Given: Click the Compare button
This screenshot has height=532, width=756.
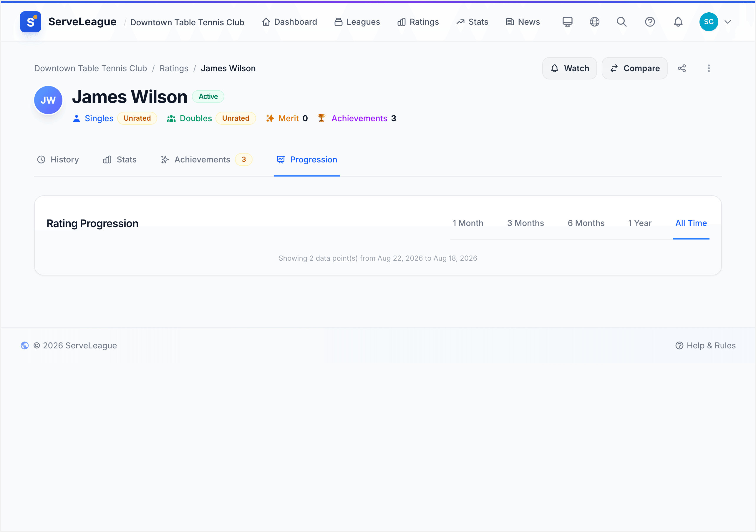Looking at the screenshot, I should [634, 68].
